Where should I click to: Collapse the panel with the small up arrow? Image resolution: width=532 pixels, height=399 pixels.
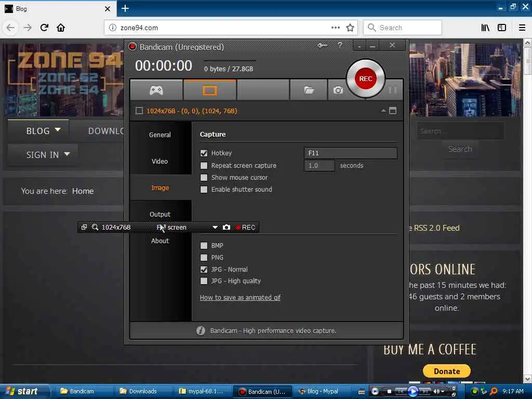point(383,111)
